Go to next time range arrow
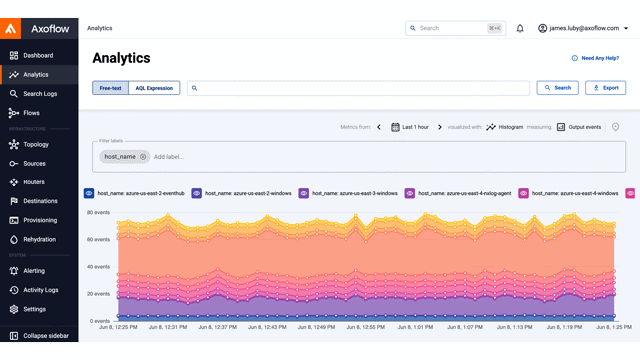 pos(440,127)
